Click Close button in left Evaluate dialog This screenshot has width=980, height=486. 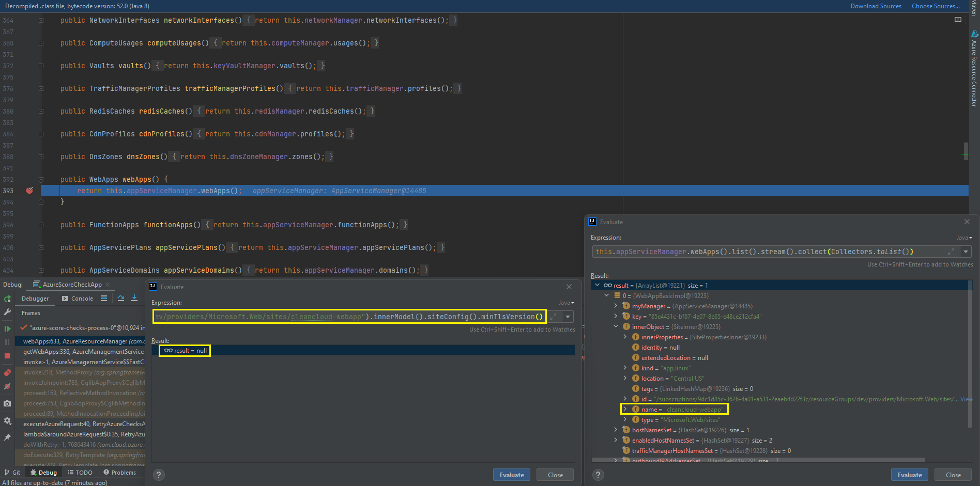tap(556, 475)
